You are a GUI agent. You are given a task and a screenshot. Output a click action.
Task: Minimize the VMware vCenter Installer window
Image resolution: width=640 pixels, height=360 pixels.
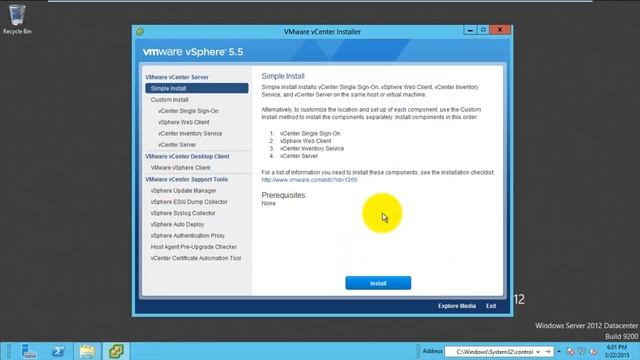pos(470,30)
